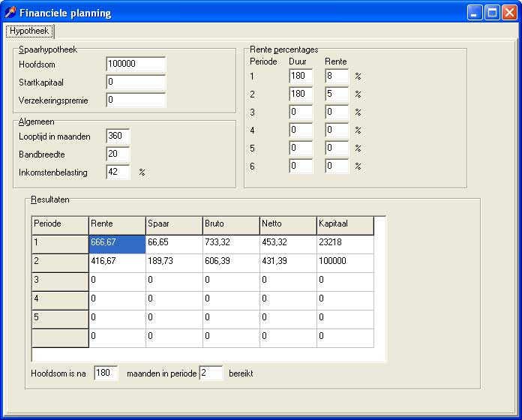The image size is (522, 420).
Task: Maximize the Financiele planning window
Action: point(492,13)
